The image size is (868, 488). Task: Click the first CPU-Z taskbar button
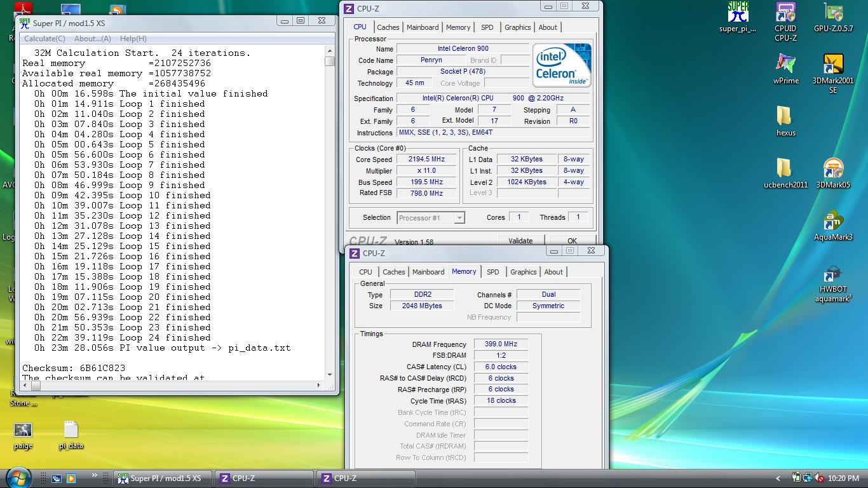click(x=264, y=478)
